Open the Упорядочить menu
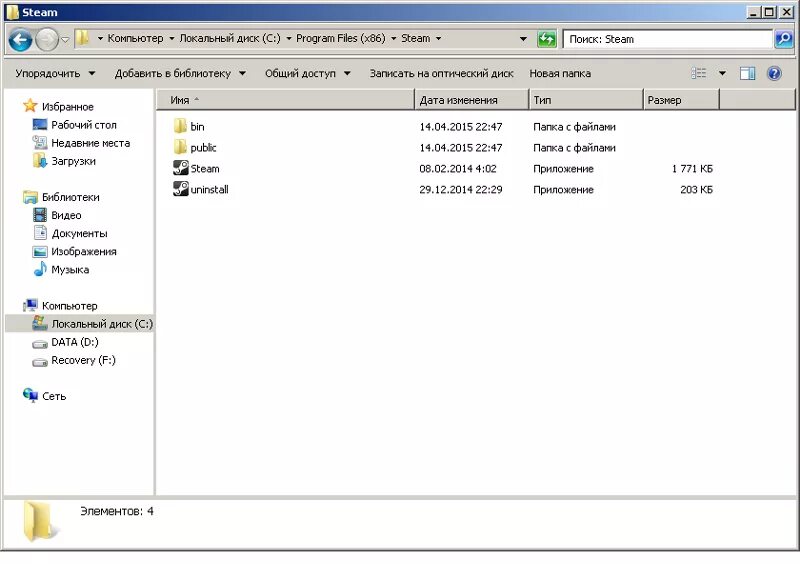800x564 pixels. (x=55, y=73)
